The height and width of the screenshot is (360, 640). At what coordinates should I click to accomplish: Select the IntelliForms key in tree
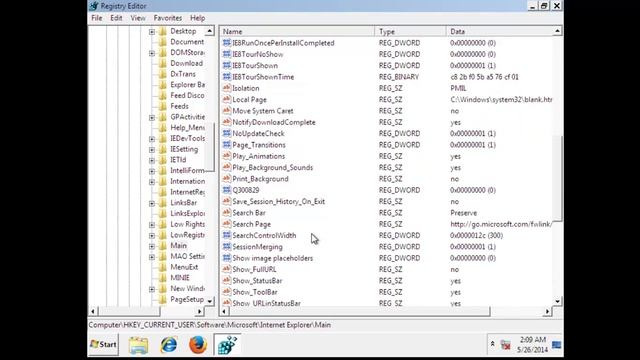point(187,170)
